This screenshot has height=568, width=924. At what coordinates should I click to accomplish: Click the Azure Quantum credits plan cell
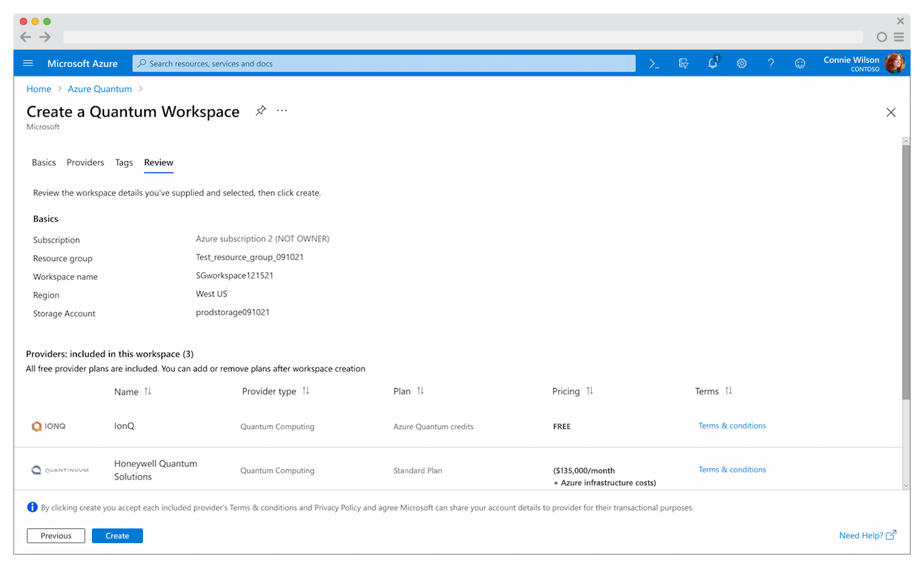coord(433,427)
